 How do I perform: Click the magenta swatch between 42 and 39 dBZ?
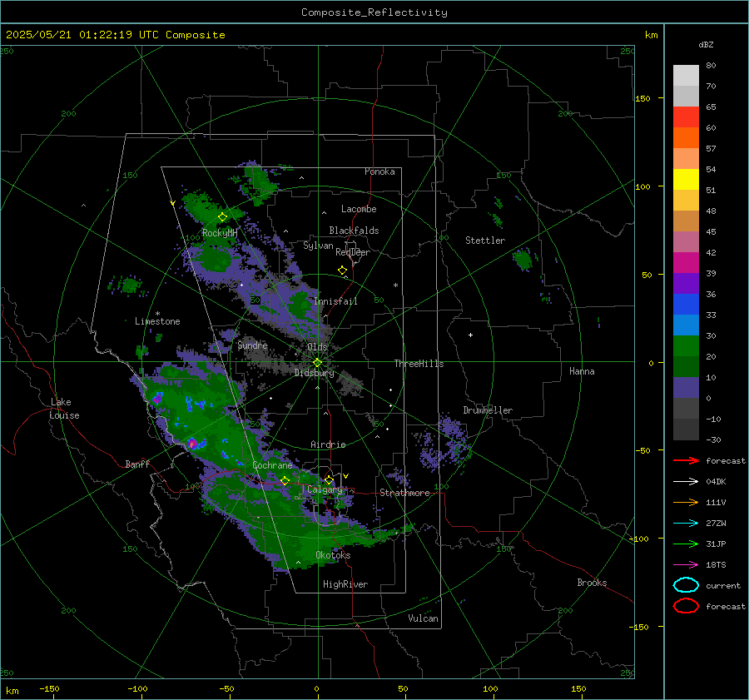pos(686,263)
